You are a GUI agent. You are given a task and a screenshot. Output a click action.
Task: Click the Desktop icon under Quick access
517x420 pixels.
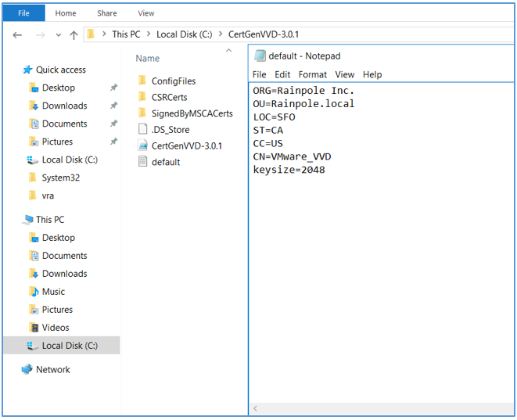[34, 88]
